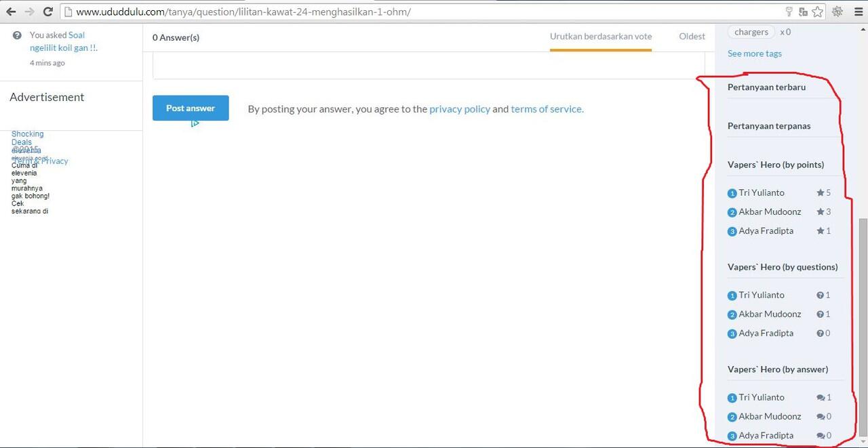Click Tri Yulianto in by answer list

pyautogui.click(x=761, y=398)
